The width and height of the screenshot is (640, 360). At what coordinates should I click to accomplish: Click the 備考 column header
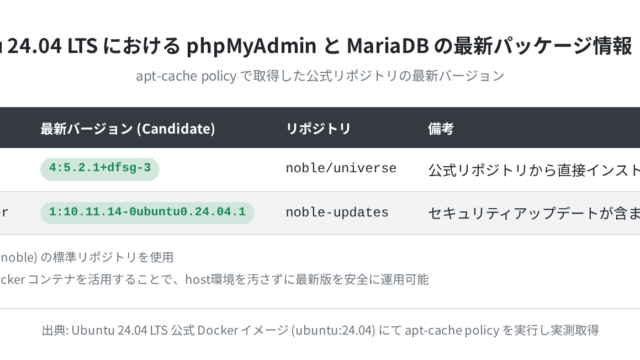tap(441, 129)
